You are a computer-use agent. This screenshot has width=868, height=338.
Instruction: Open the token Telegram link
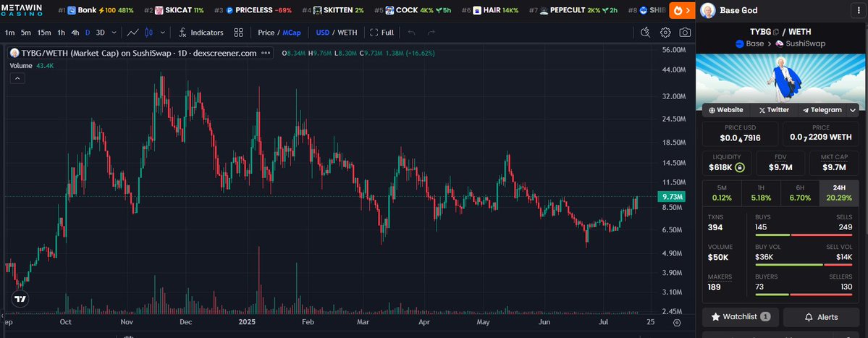(822, 110)
